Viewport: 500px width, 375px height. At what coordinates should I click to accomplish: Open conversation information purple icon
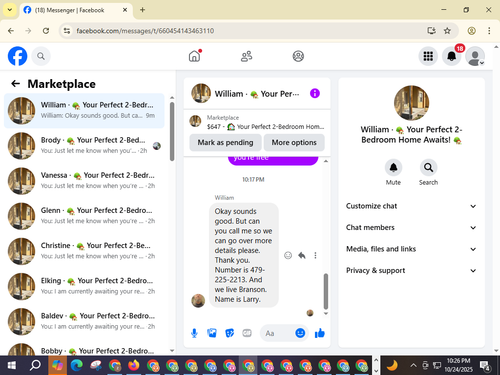pyautogui.click(x=315, y=93)
